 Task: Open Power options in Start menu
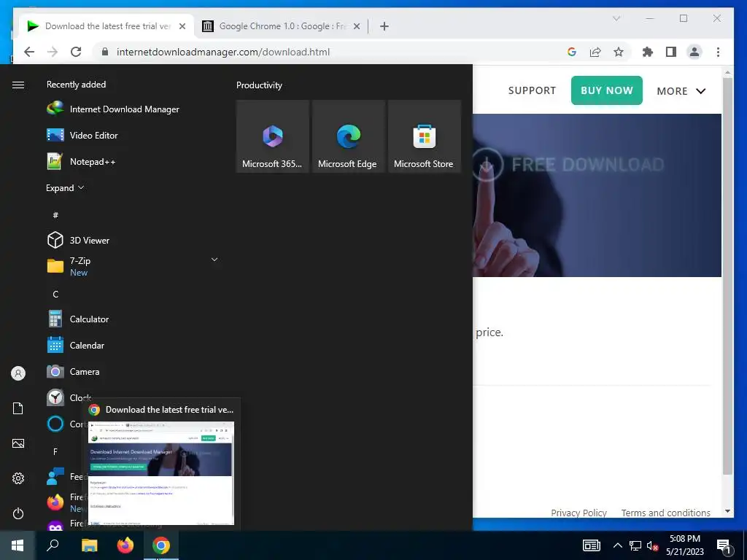tap(18, 513)
